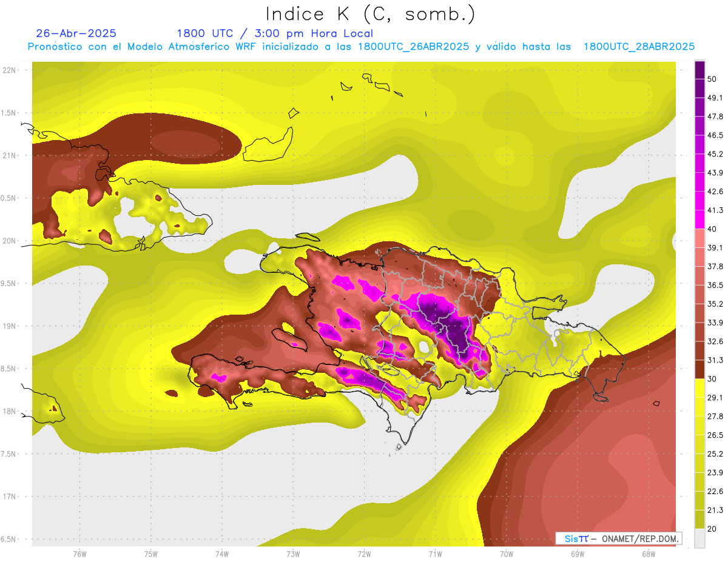
Task: Click the "40" color bar label
Action: (712, 229)
